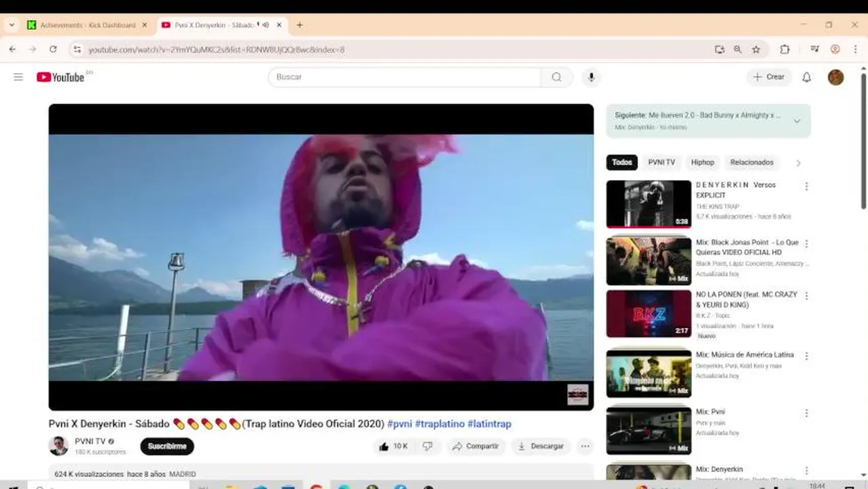The image size is (868, 489).
Task: Open options for Mix: Pvni
Action: pos(806,413)
